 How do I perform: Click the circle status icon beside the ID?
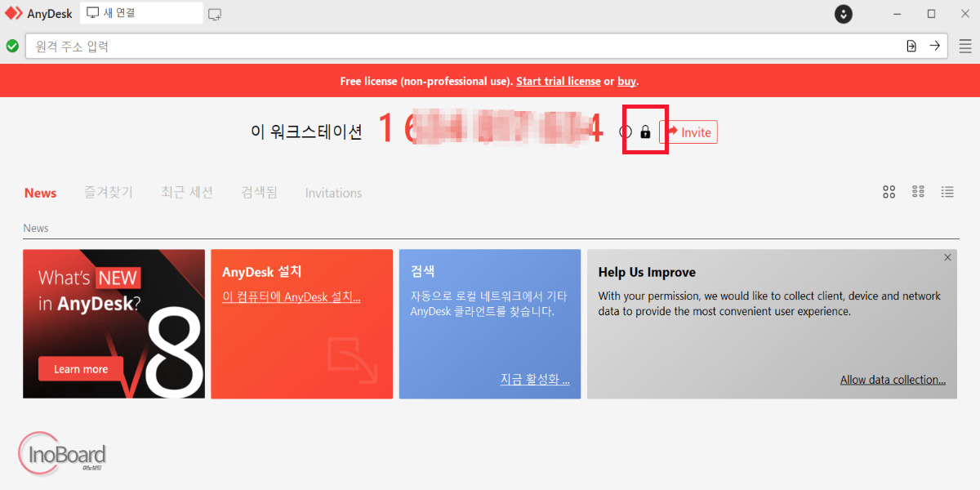point(626,131)
